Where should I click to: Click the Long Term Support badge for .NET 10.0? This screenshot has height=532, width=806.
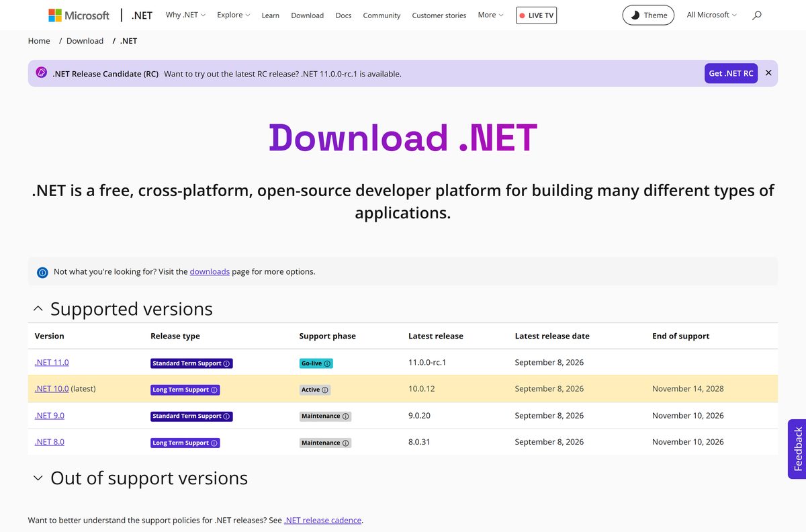(x=185, y=390)
